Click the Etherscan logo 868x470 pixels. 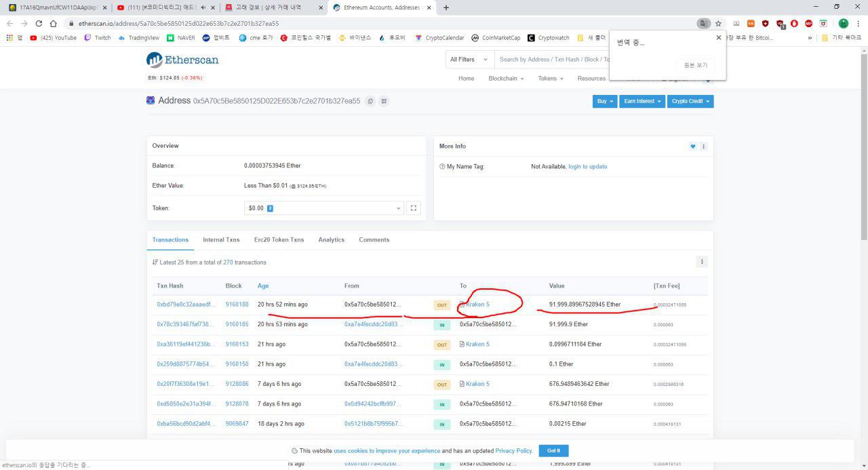tap(182, 60)
